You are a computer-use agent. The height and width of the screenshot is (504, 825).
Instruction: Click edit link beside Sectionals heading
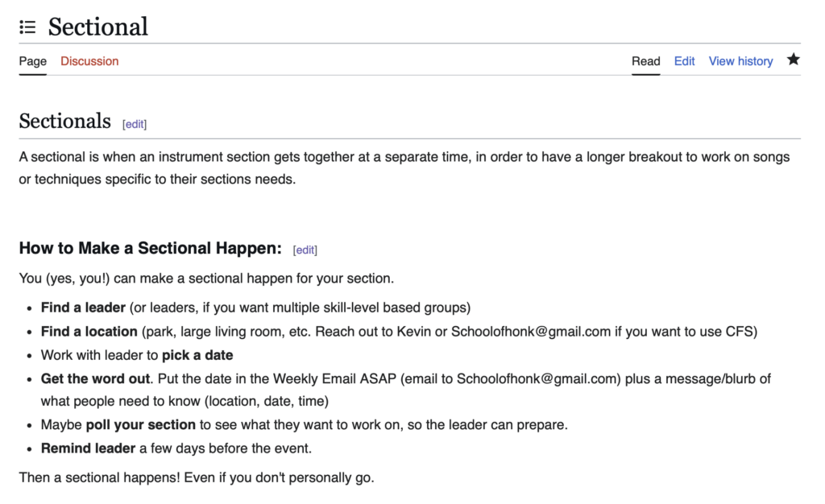(x=135, y=124)
